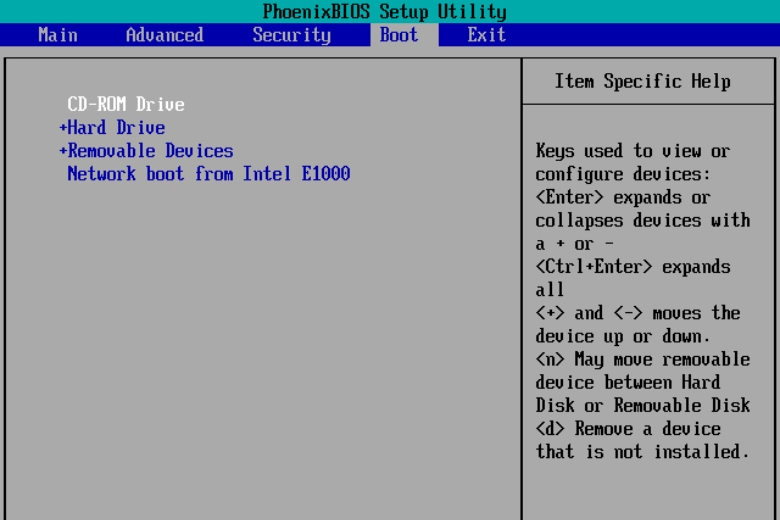This screenshot has height=520, width=780.
Task: Click the '<Enter> expands or' help line
Action: (623, 198)
